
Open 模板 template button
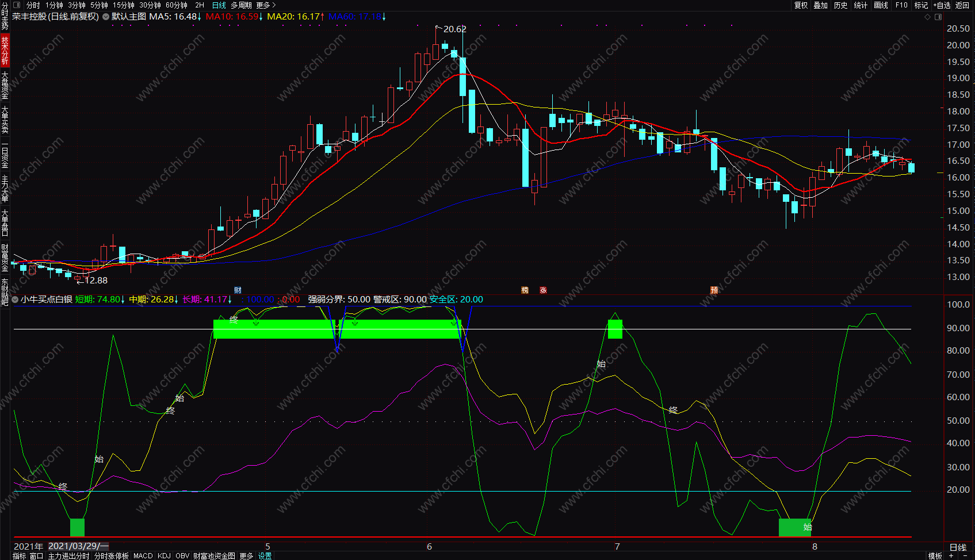pyautogui.click(x=935, y=556)
